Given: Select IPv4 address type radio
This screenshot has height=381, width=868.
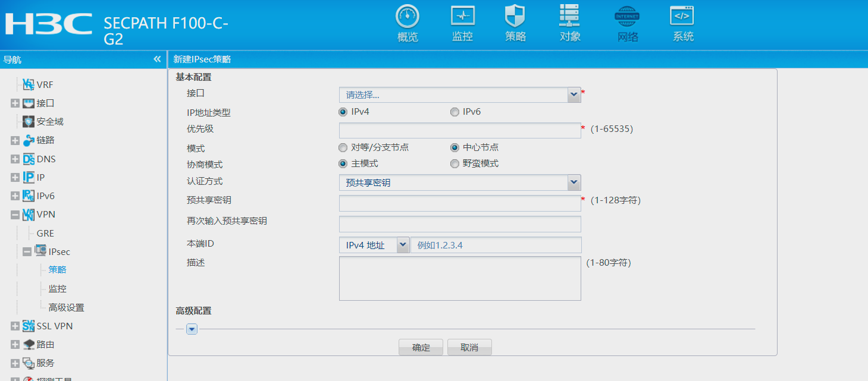Looking at the screenshot, I should click(343, 112).
